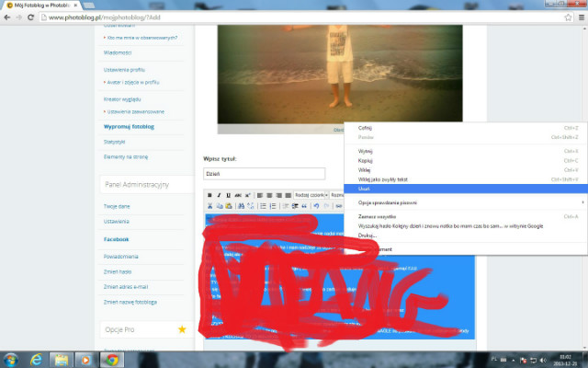Undo last edit in the editor
The image size is (588, 368).
316,206
